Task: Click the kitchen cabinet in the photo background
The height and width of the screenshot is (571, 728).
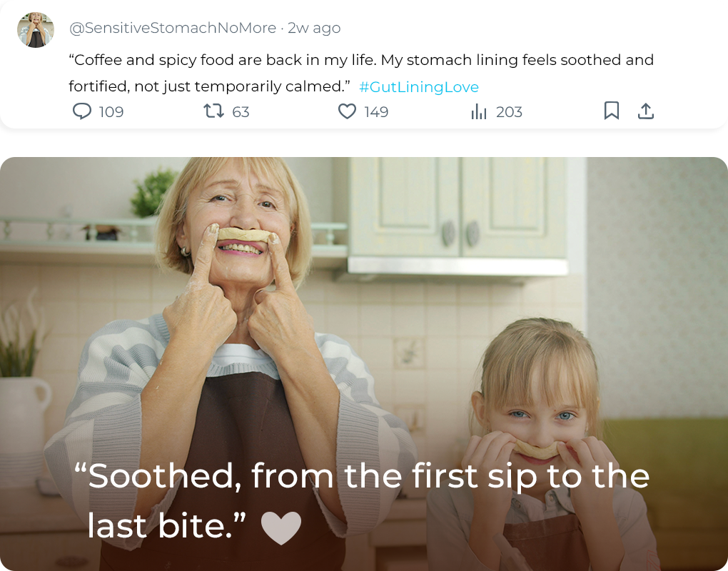Action: (457, 207)
